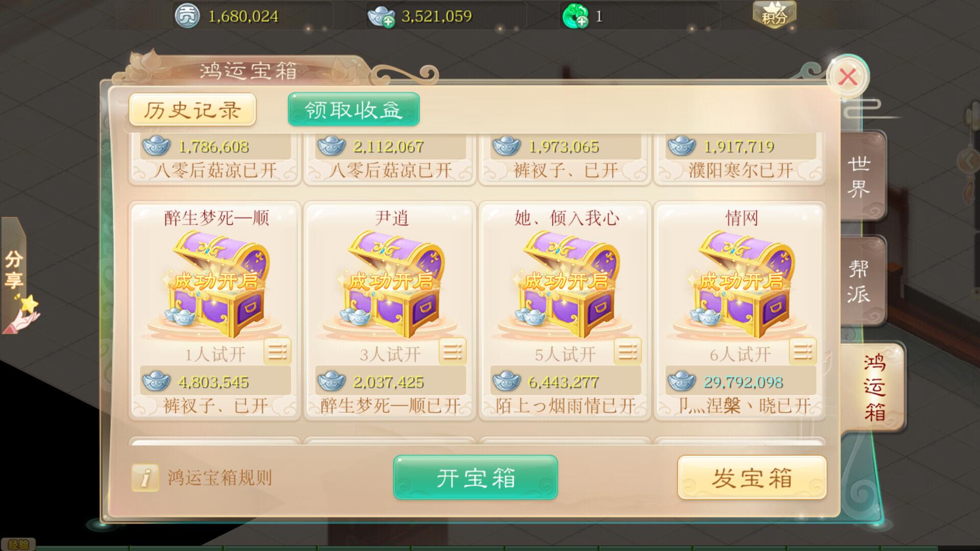Select the 情网 treasure chest card
The image size is (980, 551).
point(740,311)
